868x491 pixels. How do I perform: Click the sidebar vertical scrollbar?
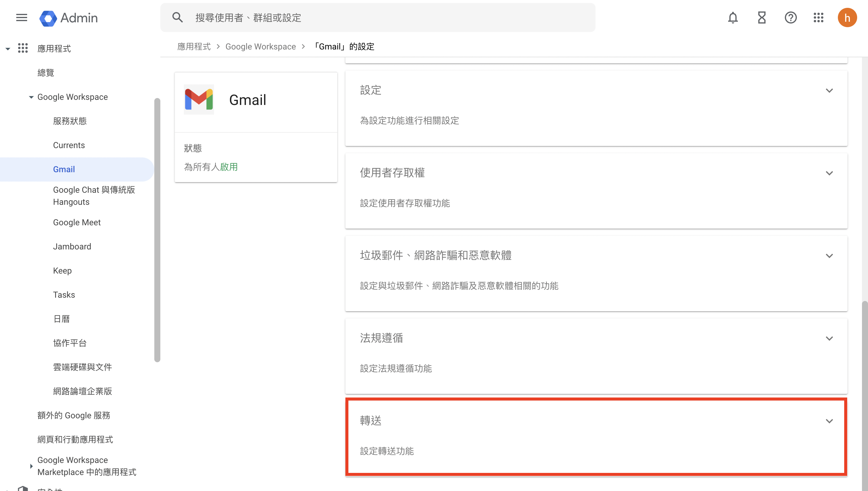[157, 230]
